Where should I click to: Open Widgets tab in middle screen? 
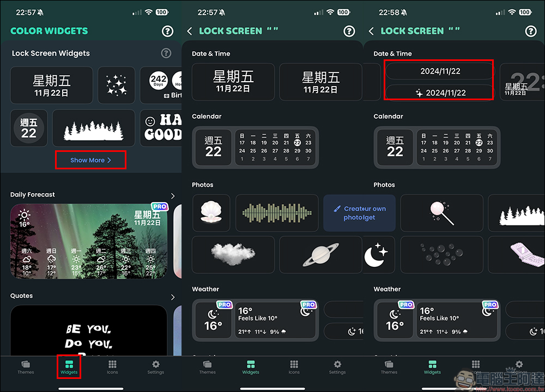click(x=251, y=367)
